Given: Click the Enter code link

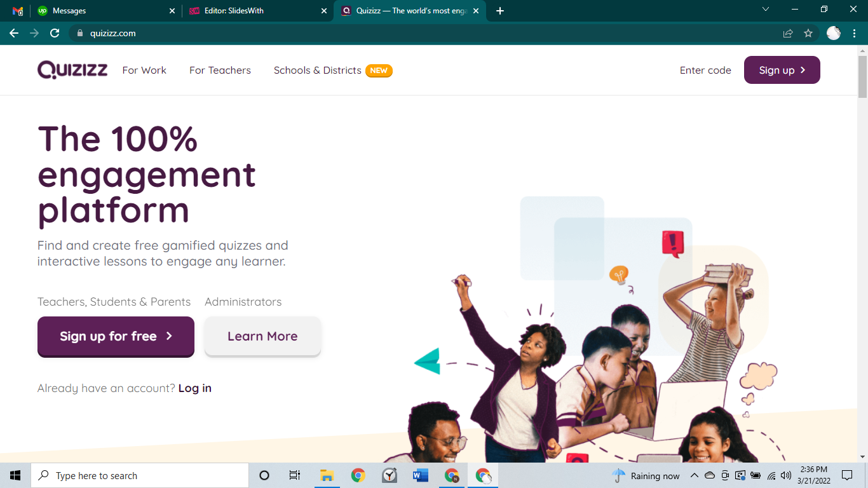Looking at the screenshot, I should 705,70.
